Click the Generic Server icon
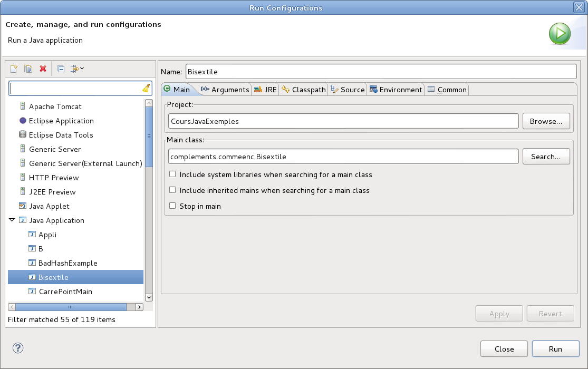The width and height of the screenshot is (588, 369). (x=23, y=149)
